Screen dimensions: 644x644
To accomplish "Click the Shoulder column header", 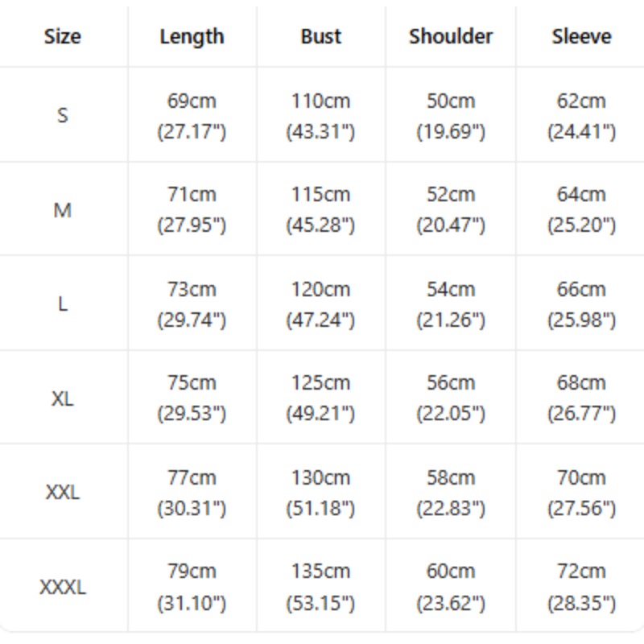I will (x=451, y=36).
